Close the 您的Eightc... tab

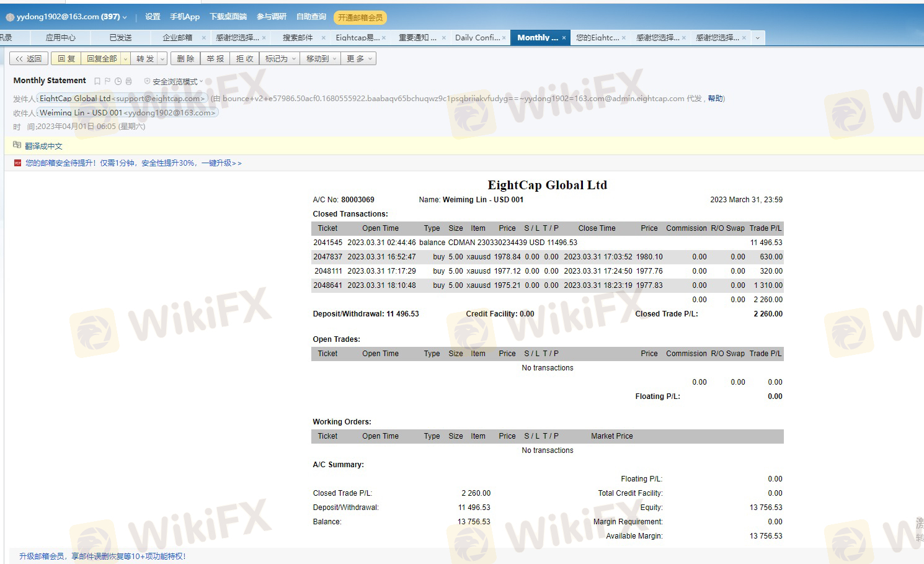pyautogui.click(x=623, y=38)
